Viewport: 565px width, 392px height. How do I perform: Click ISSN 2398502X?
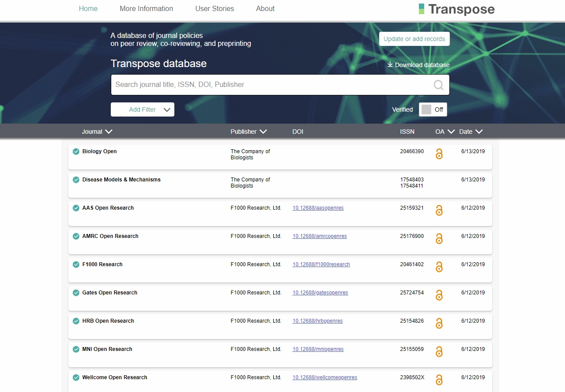[x=412, y=377]
